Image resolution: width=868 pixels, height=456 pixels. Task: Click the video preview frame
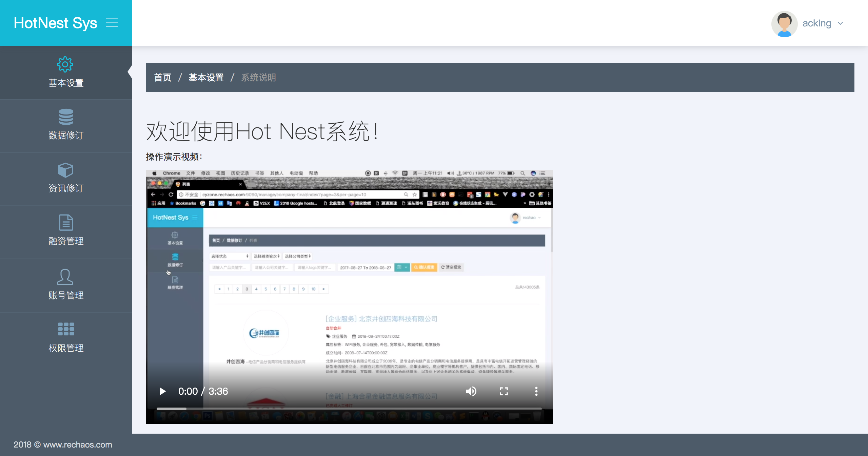(349, 288)
